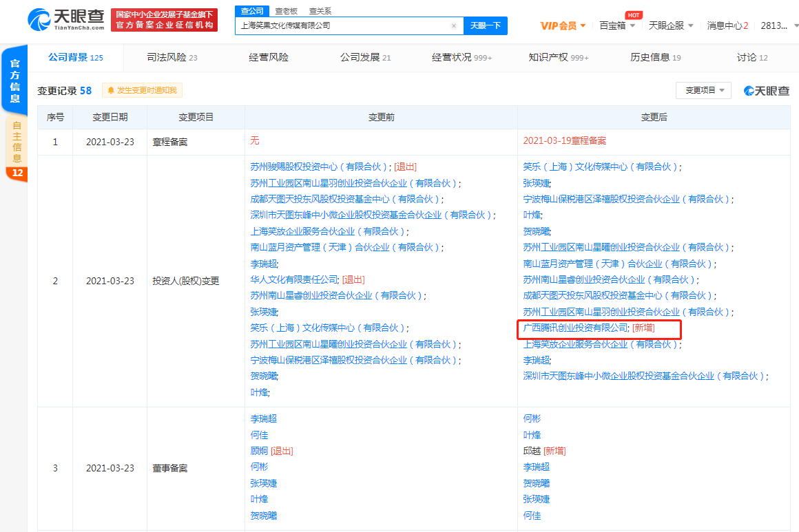The width and height of the screenshot is (799, 532).
Task: Click 变更记录 58 heading
Action: [x=64, y=91]
